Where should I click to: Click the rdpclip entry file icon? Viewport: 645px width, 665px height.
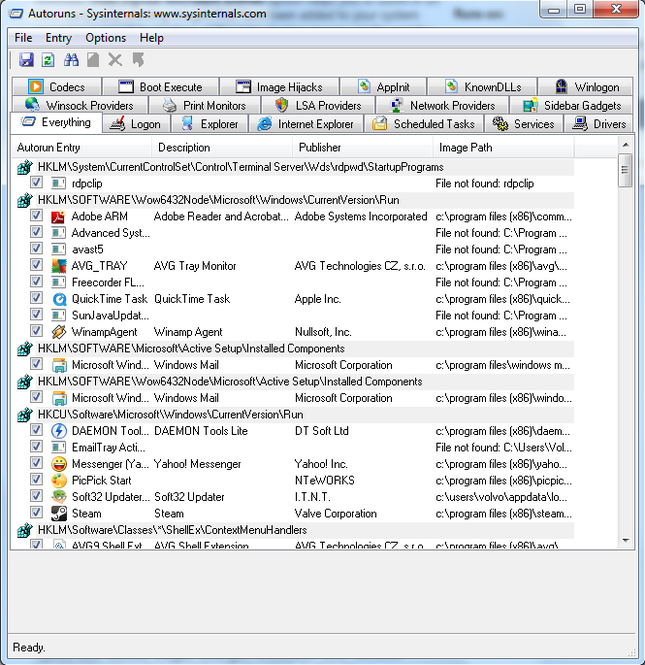point(59,184)
